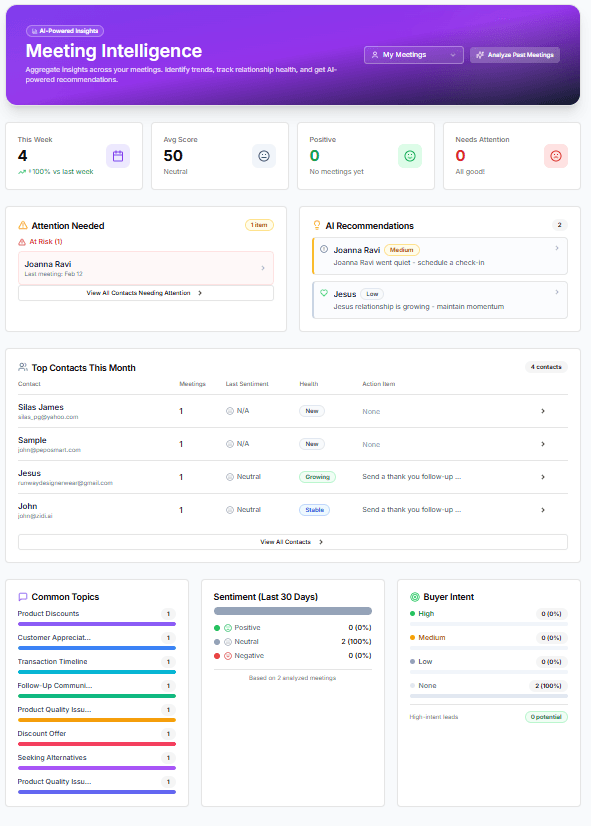
Task: Open the My Meetings dropdown
Action: click(413, 55)
